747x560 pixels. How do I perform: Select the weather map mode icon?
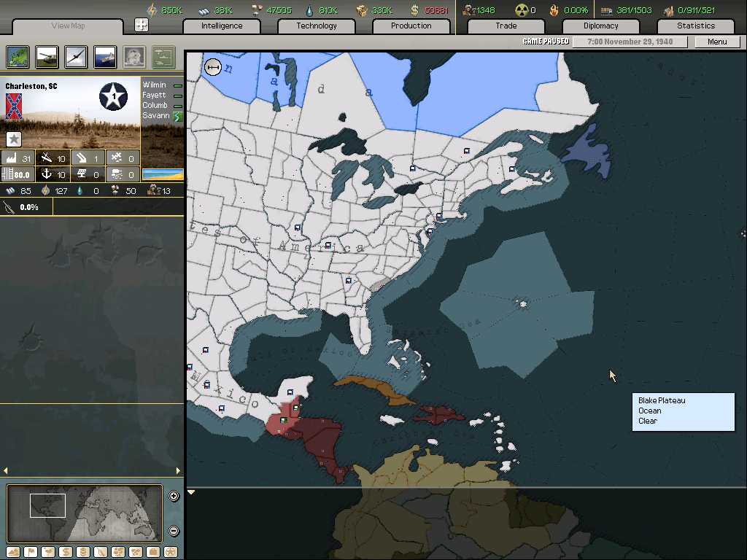pos(48,552)
